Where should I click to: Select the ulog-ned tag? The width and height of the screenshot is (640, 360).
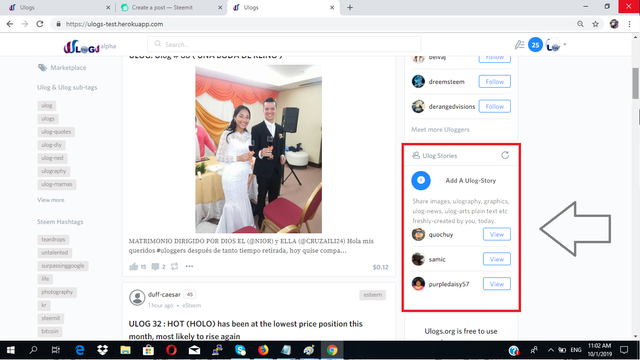point(52,158)
